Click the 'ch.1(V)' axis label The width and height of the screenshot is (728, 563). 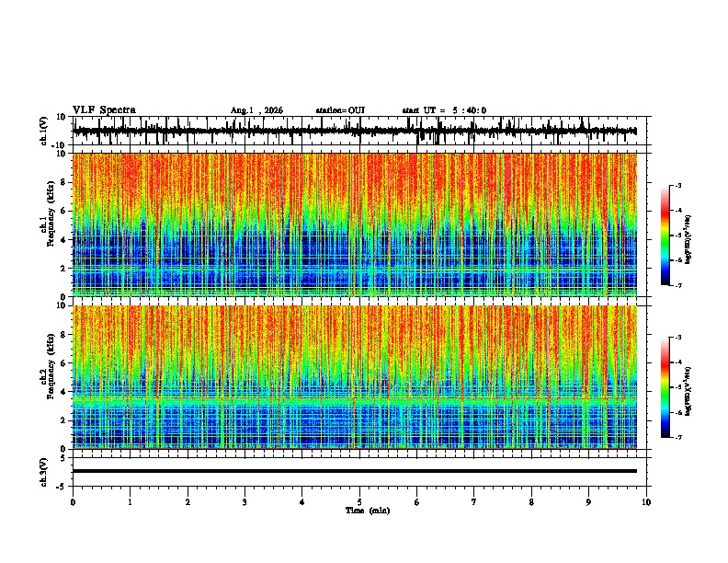43,131
